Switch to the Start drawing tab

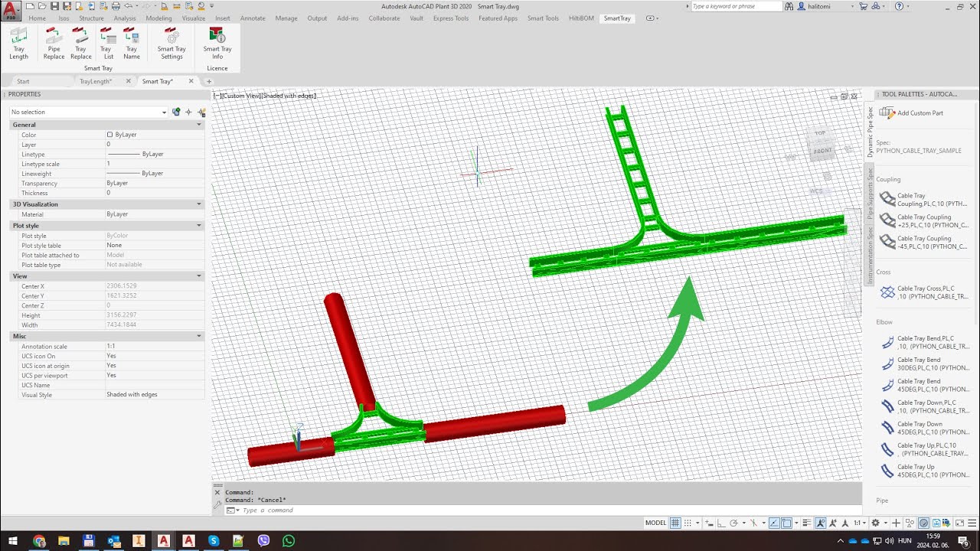tap(23, 81)
